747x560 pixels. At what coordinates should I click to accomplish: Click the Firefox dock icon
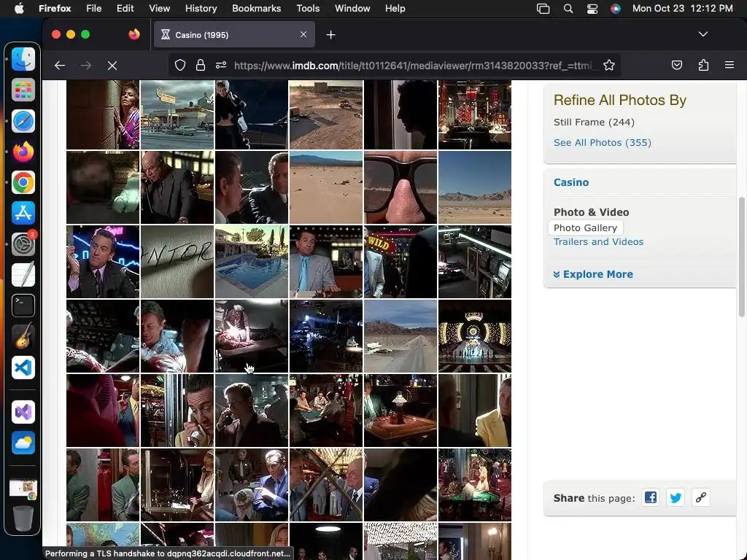pyautogui.click(x=23, y=152)
